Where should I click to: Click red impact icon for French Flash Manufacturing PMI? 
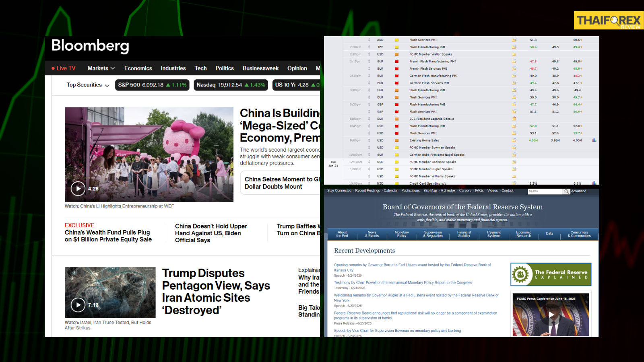pos(396,62)
